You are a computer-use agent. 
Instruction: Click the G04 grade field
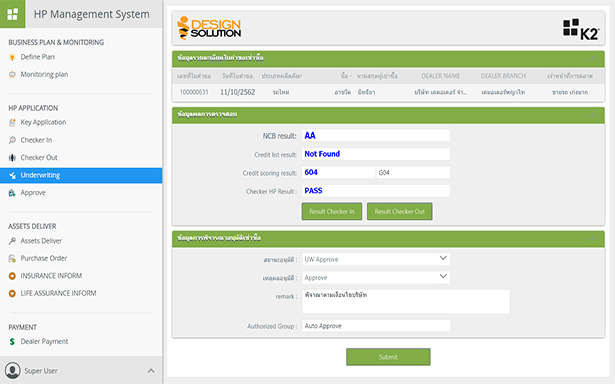coord(413,172)
